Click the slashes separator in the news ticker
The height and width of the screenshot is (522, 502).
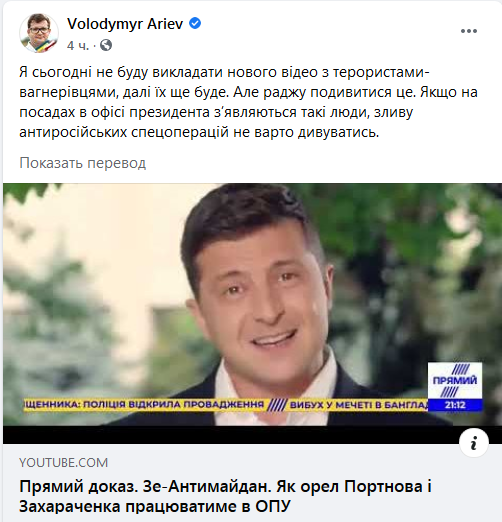(x=277, y=405)
